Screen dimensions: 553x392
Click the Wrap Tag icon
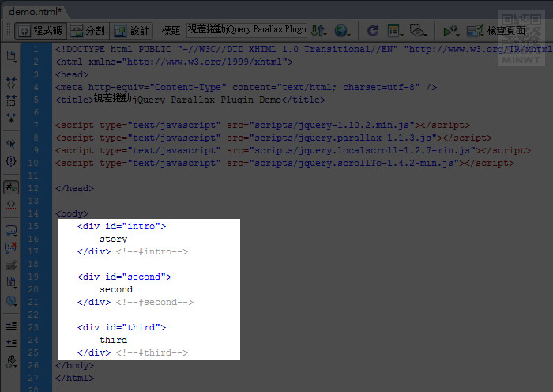[11, 266]
